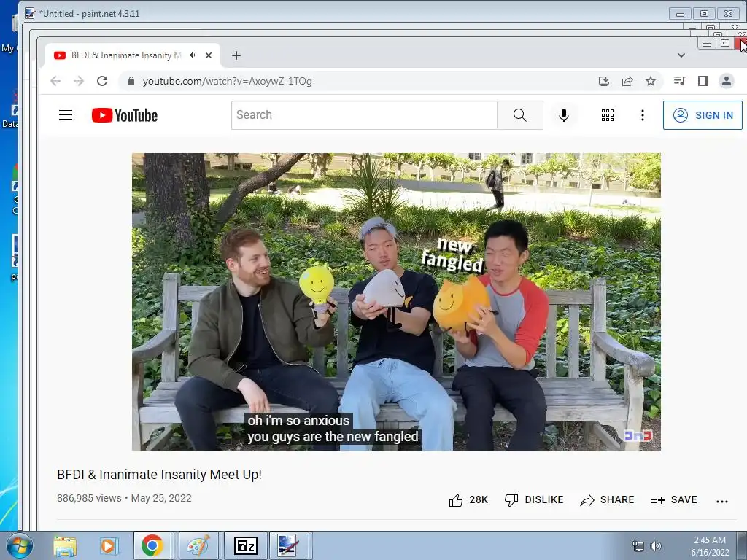Click the paint.net image taskbar button
This screenshot has width=747, height=560.
click(289, 545)
